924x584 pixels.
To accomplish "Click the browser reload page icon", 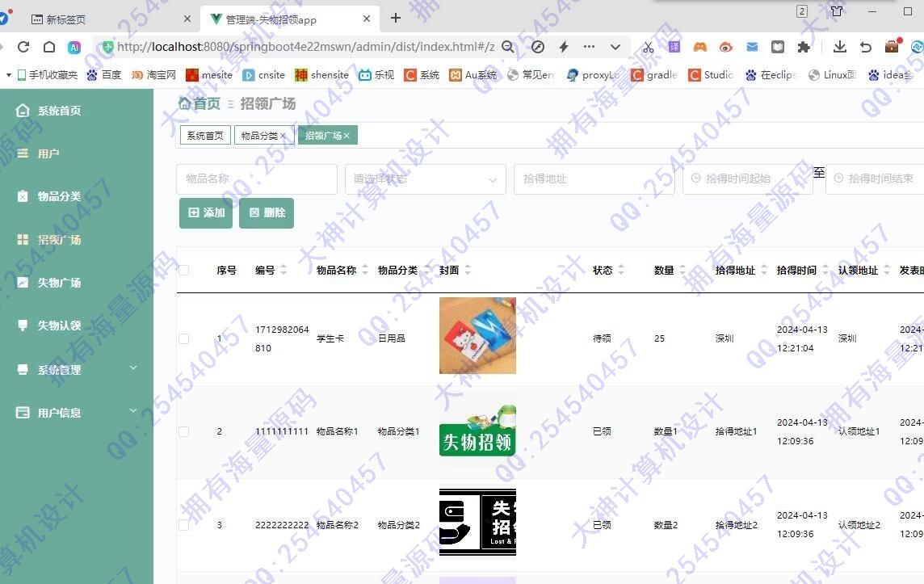I will (23, 48).
